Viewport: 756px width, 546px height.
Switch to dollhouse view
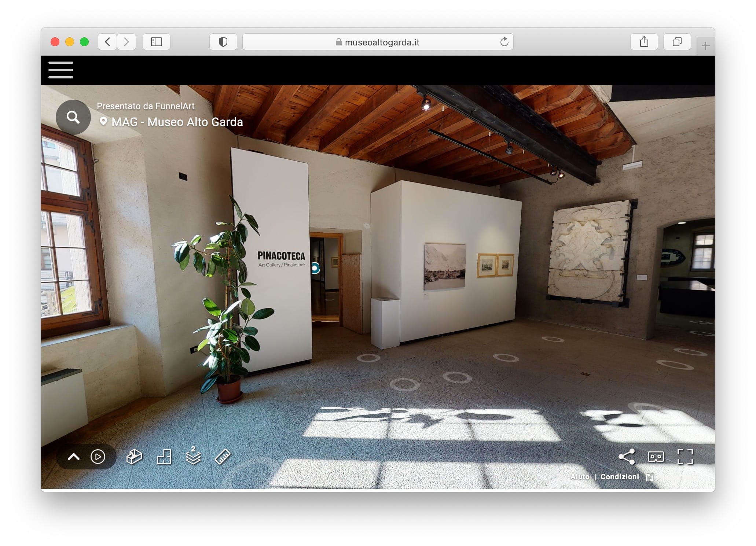tap(134, 457)
